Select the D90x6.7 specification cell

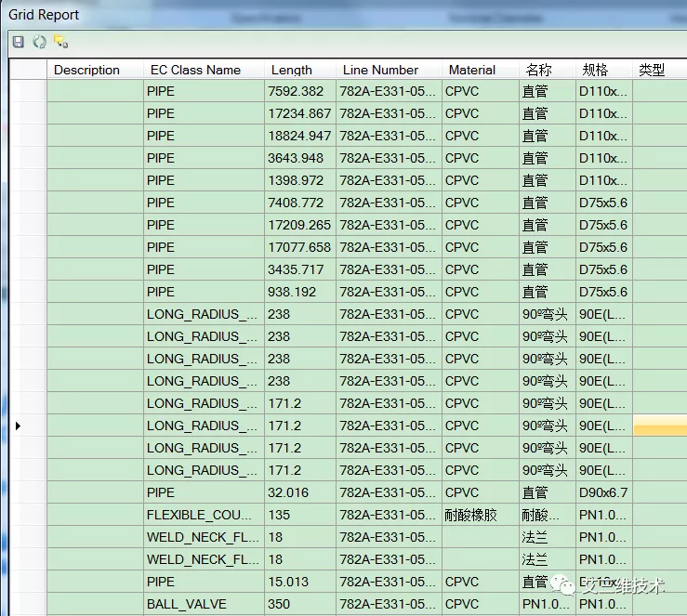tap(603, 492)
